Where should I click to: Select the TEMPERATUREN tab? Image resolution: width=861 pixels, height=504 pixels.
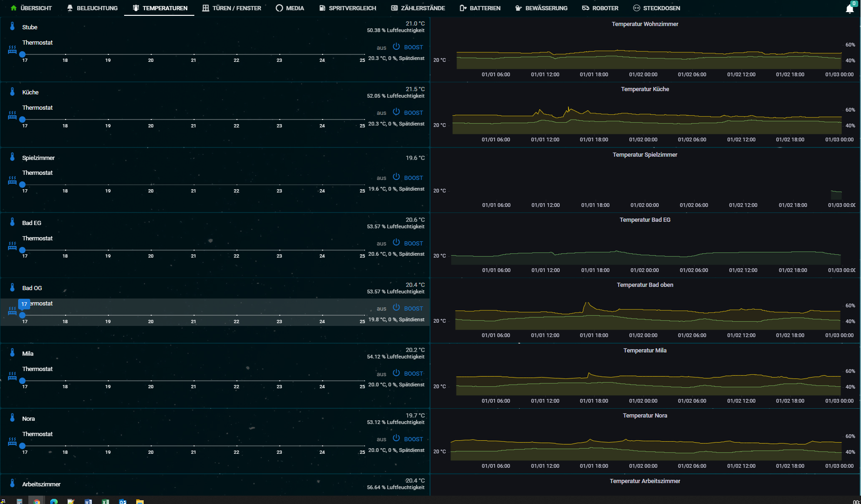click(159, 8)
